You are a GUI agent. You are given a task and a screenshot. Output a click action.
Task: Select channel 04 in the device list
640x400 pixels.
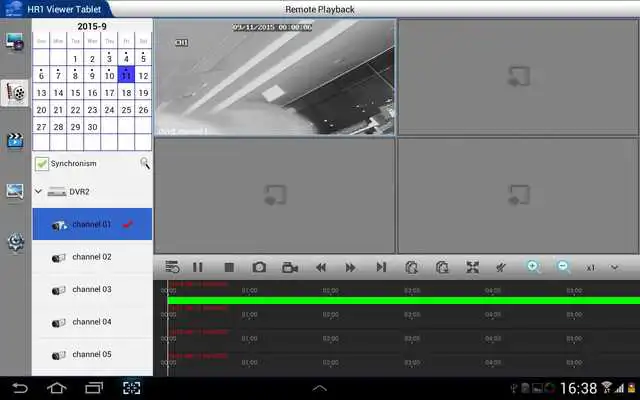[92, 322]
